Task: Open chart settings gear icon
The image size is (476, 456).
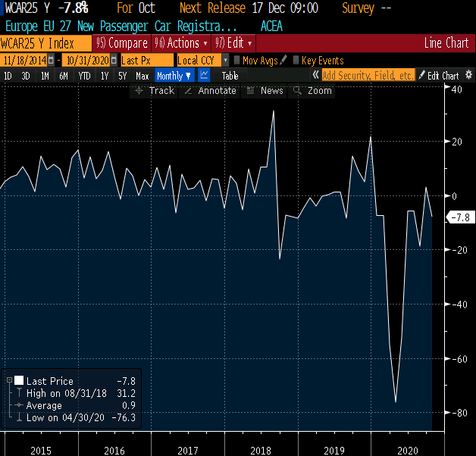Action: tap(468, 76)
